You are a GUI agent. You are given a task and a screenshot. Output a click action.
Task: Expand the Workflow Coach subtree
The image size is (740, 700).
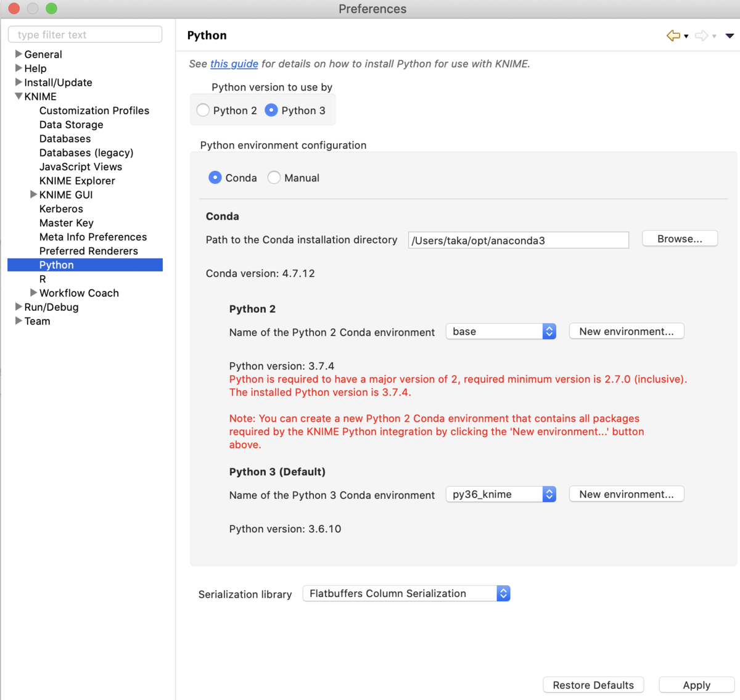tap(34, 292)
